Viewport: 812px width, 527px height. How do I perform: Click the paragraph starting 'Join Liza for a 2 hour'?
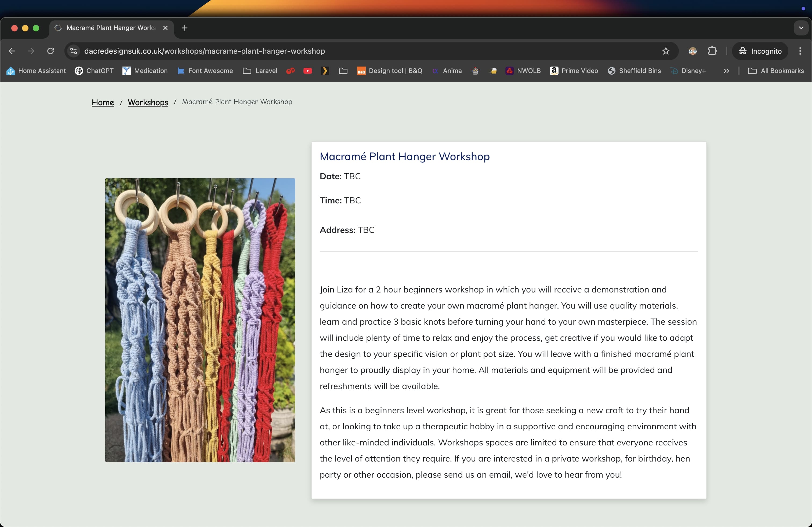(508, 338)
